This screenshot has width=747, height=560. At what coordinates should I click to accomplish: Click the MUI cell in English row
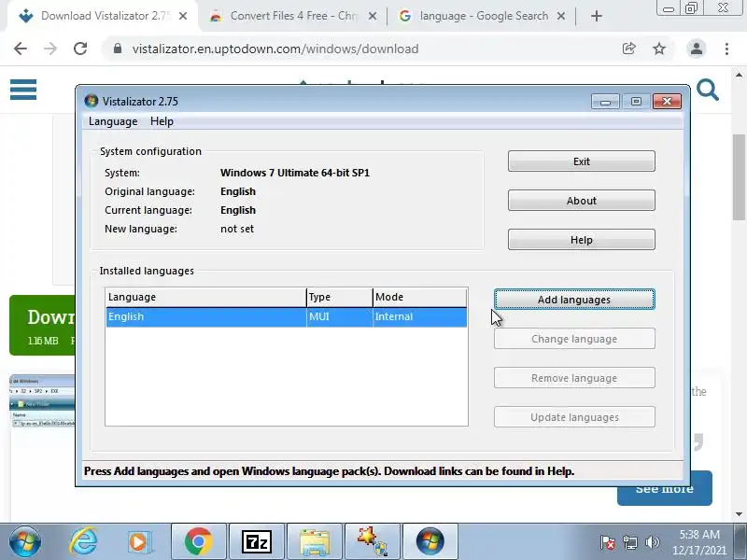click(x=340, y=316)
